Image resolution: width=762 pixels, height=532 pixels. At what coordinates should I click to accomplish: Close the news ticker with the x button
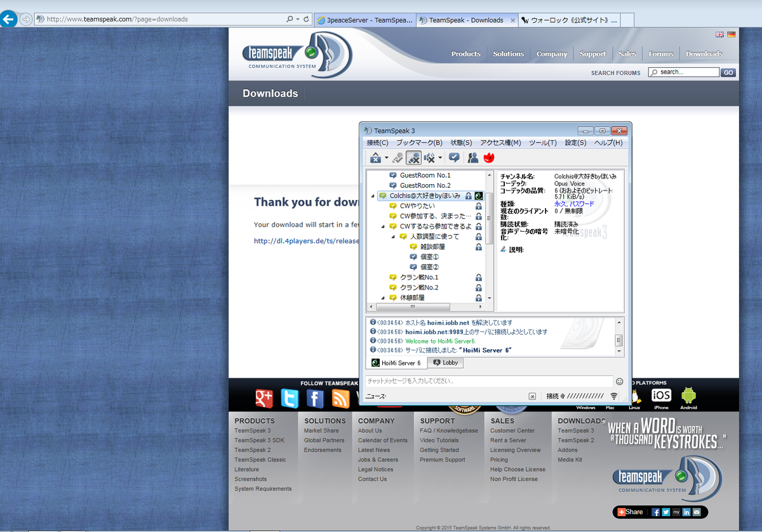(x=532, y=396)
